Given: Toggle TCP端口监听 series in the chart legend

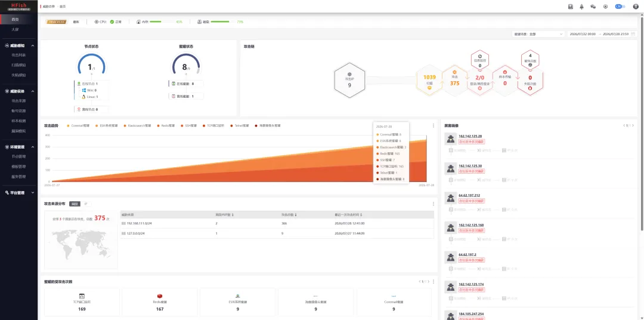Looking at the screenshot, I should 213,125.
